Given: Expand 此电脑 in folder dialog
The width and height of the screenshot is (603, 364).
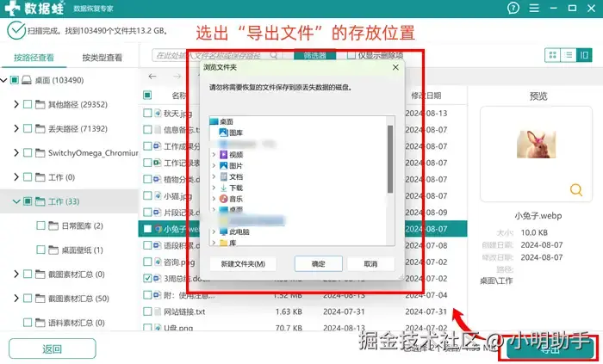Looking at the screenshot, I should pyautogui.click(x=214, y=232).
